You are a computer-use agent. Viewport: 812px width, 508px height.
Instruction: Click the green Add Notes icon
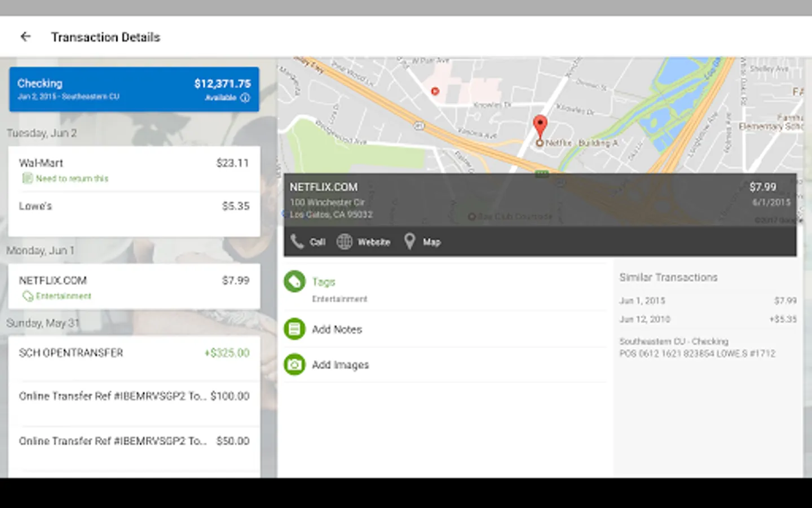[x=294, y=329]
